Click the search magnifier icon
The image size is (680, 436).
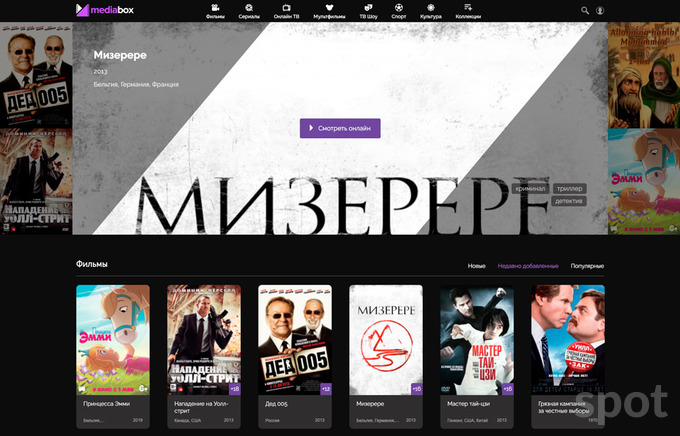click(585, 10)
